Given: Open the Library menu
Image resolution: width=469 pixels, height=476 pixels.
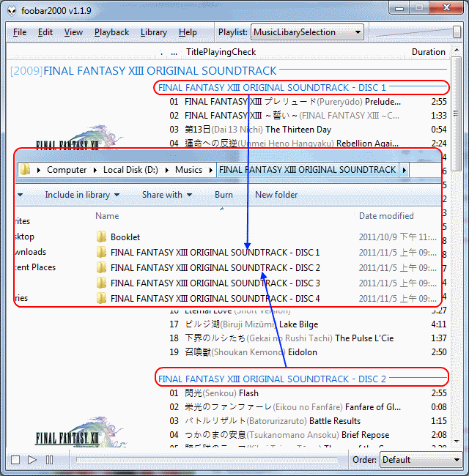Looking at the screenshot, I should (x=154, y=32).
